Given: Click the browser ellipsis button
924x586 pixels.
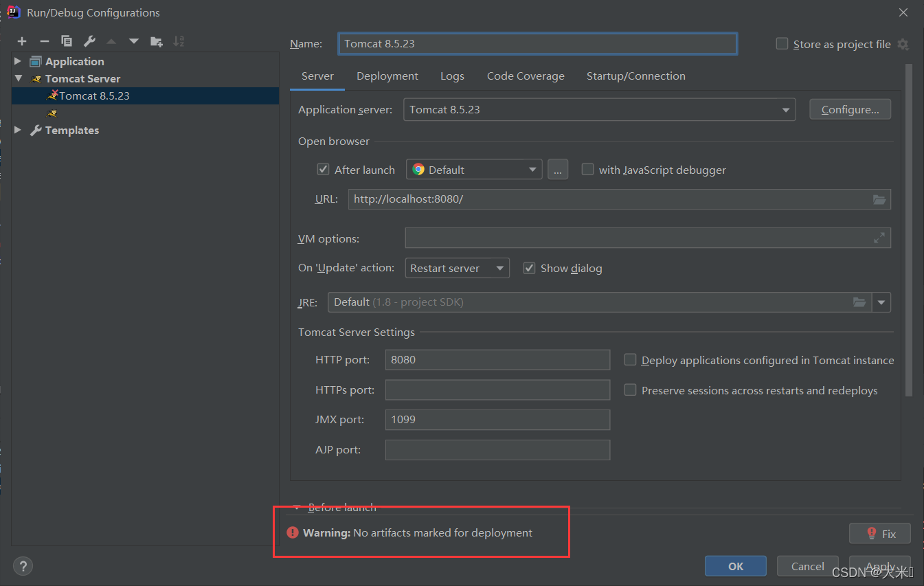Looking at the screenshot, I should coord(558,169).
